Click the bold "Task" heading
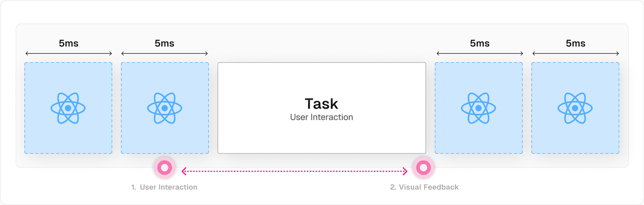Image resolution: width=644 pixels, height=205 pixels. [321, 104]
